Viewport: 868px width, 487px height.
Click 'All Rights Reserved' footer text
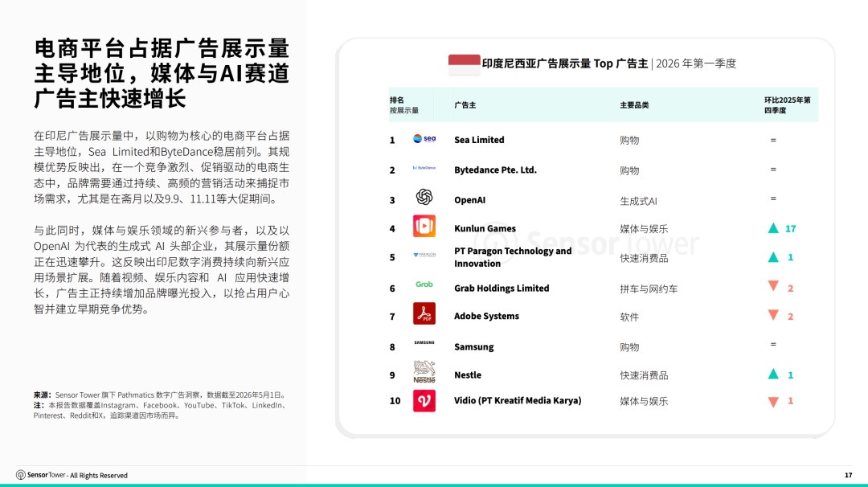99,476
